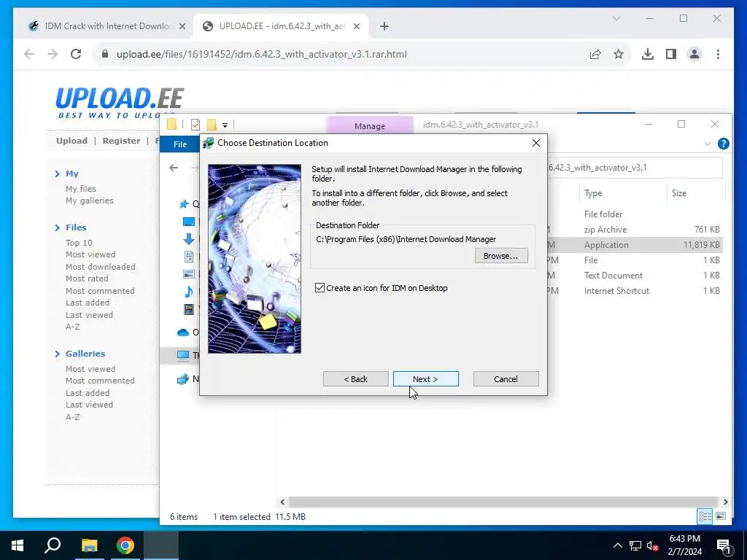Sort by Type column header
The image size is (747, 560).
(x=593, y=192)
